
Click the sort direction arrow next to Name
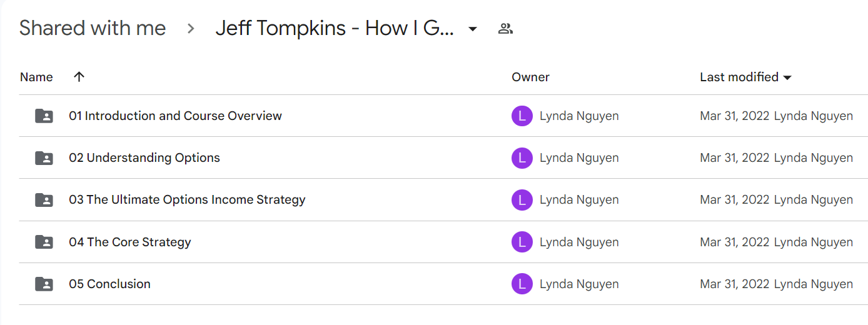pos(79,77)
